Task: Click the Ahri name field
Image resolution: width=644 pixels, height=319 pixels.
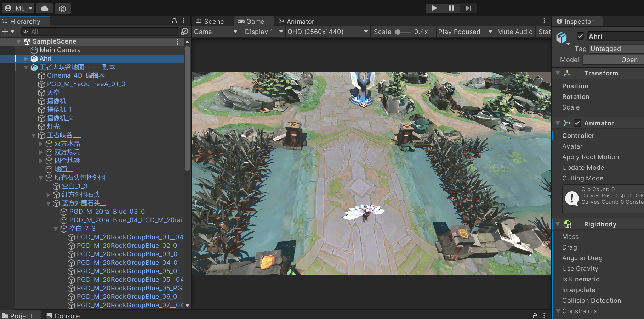Action: pos(615,36)
